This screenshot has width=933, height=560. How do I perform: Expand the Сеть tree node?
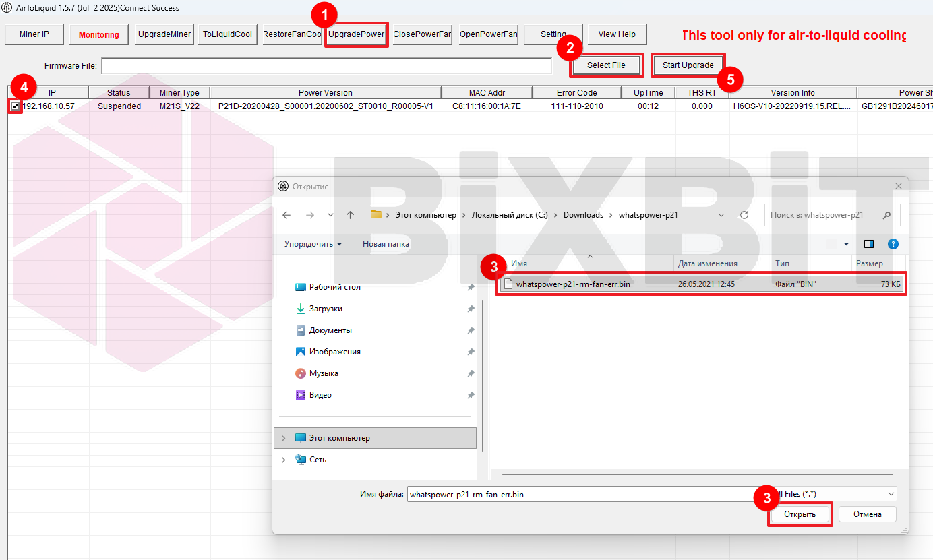(284, 460)
